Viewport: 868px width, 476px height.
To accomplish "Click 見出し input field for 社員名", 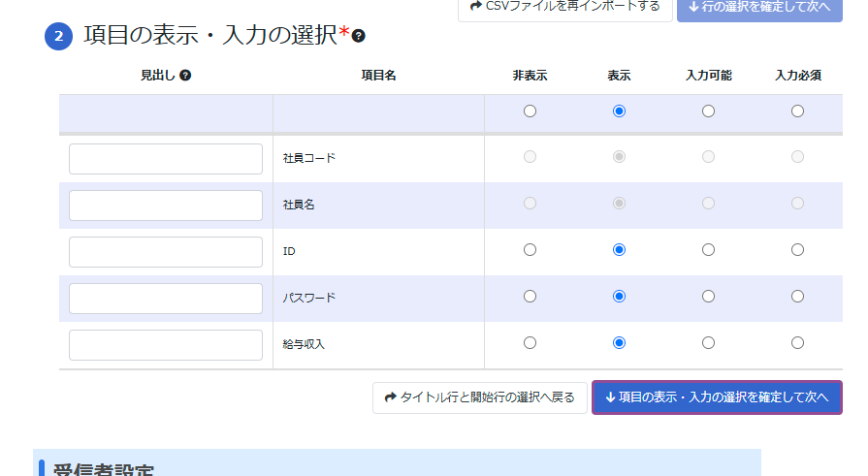I will pyautogui.click(x=166, y=206).
